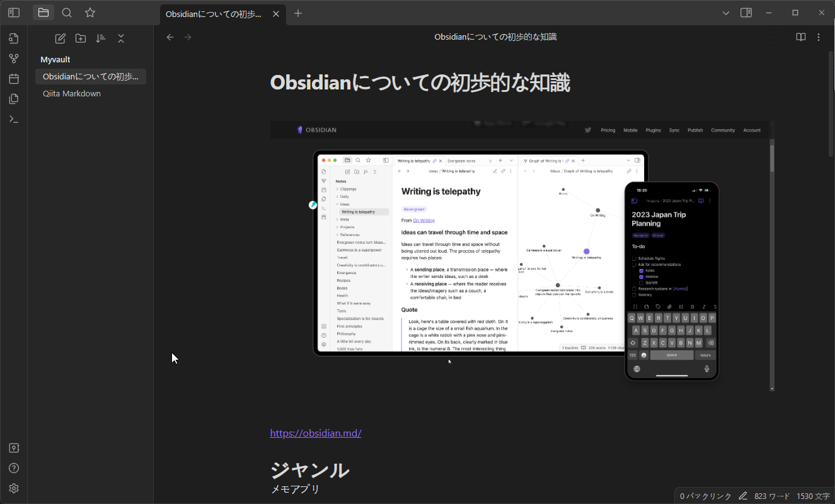The image size is (835, 504).
Task: Open the help question mark icon
Action: [x=14, y=468]
